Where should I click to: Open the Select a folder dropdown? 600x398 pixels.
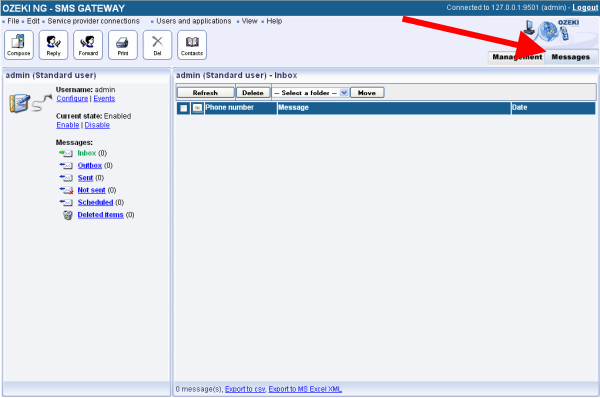tap(310, 93)
